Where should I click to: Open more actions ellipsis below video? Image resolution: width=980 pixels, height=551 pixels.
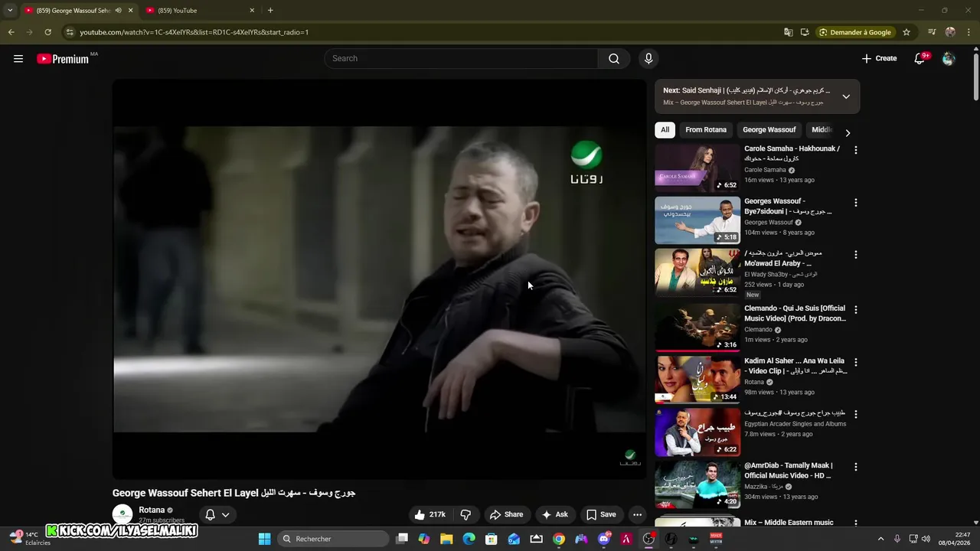637,515
